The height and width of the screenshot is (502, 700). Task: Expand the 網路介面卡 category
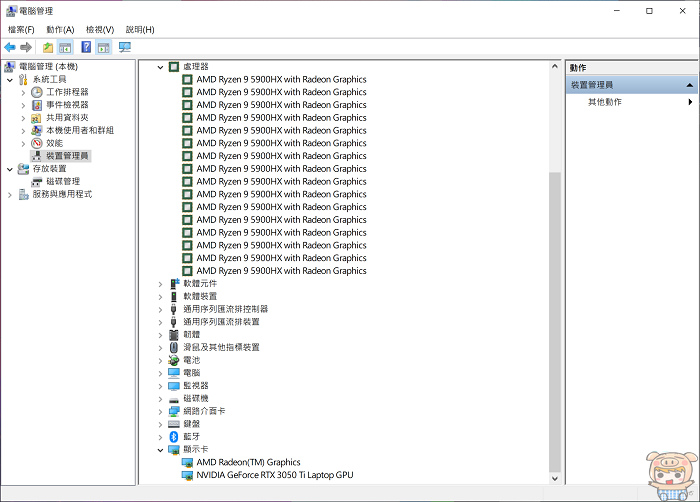point(160,411)
